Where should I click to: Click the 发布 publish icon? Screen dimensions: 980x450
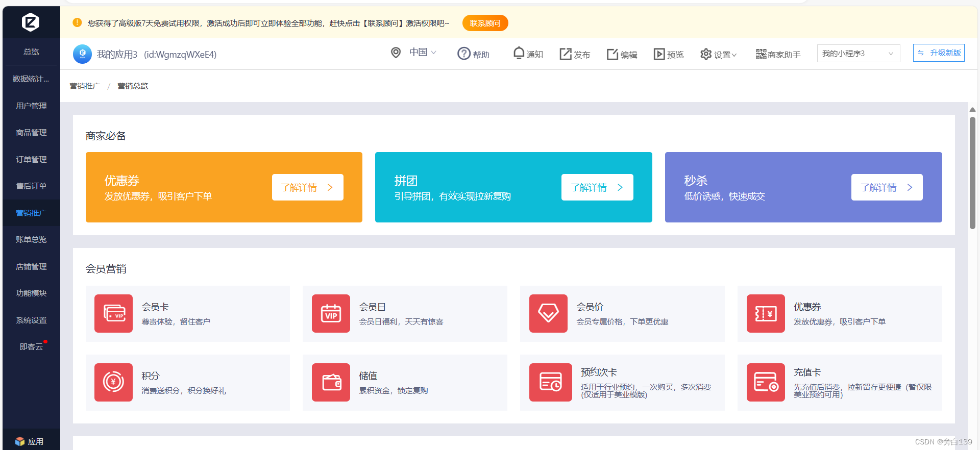(566, 54)
